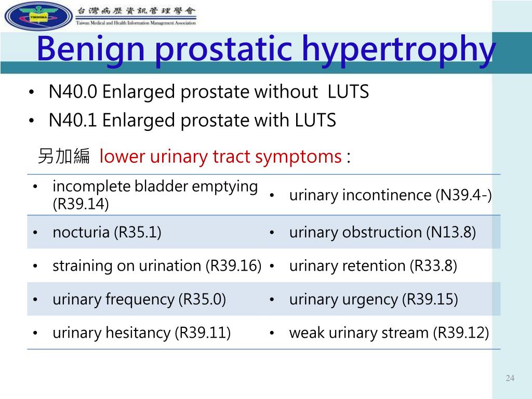Viewport: 532px width, 399px height.
Task: Click the N40.0 Enlarged prostate without LUTS line
Action: pyautogui.click(x=208, y=91)
